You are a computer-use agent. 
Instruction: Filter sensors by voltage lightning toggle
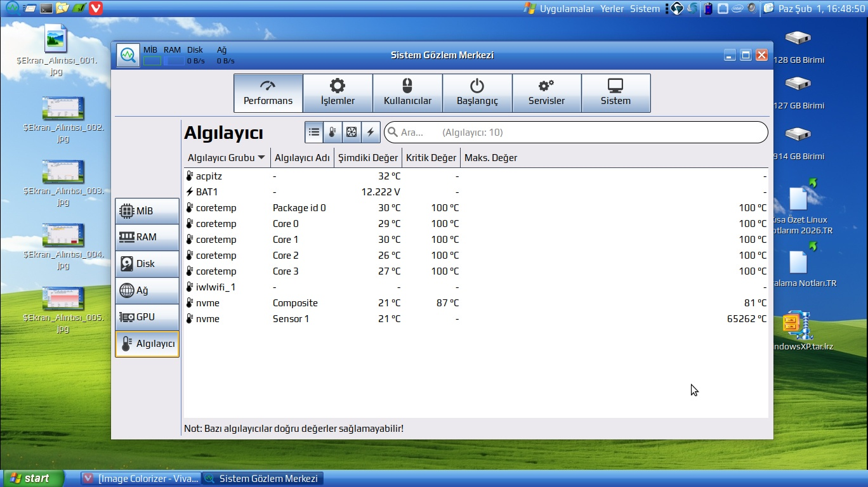click(371, 133)
